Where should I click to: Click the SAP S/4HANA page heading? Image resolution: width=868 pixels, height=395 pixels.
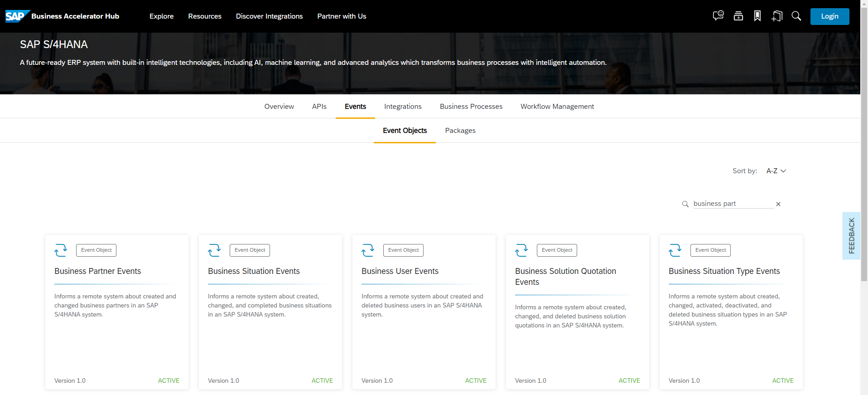pyautogui.click(x=54, y=44)
